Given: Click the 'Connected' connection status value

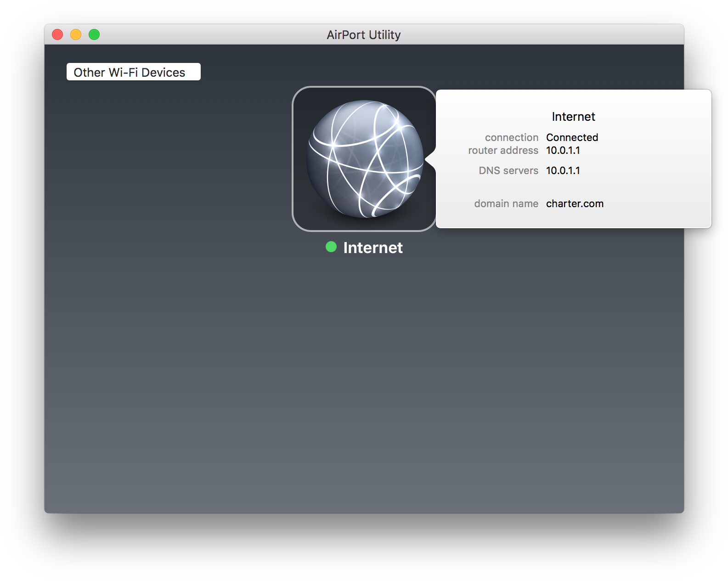Looking at the screenshot, I should (x=572, y=137).
